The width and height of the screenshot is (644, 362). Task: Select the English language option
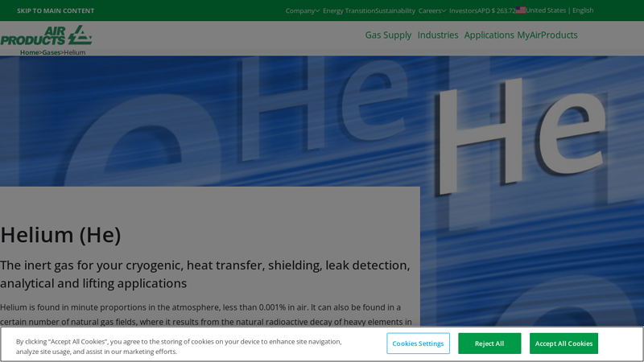point(583,10)
